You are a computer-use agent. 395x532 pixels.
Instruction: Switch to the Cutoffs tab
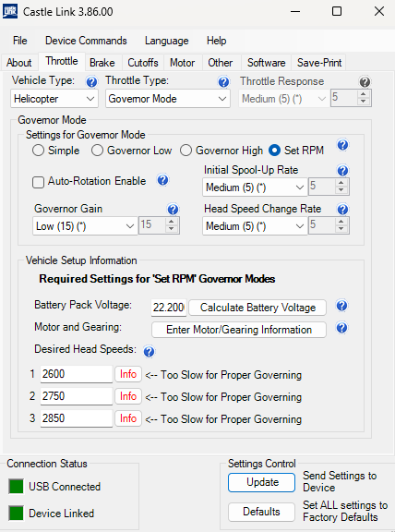pos(143,63)
